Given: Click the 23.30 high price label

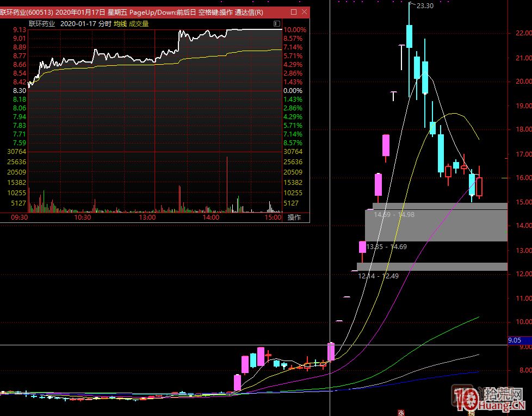Looking at the screenshot, I should point(425,5).
